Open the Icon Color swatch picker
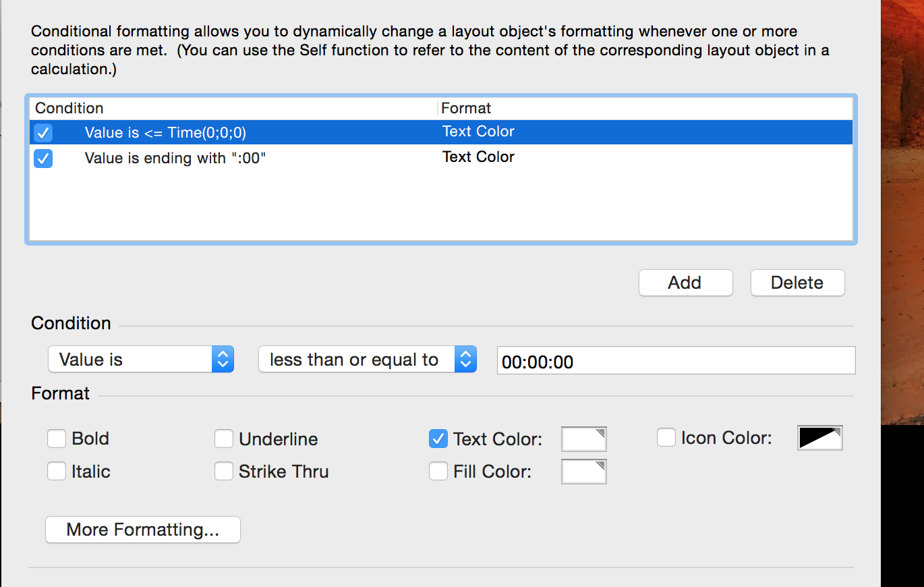This screenshot has height=587, width=924. tap(820, 438)
